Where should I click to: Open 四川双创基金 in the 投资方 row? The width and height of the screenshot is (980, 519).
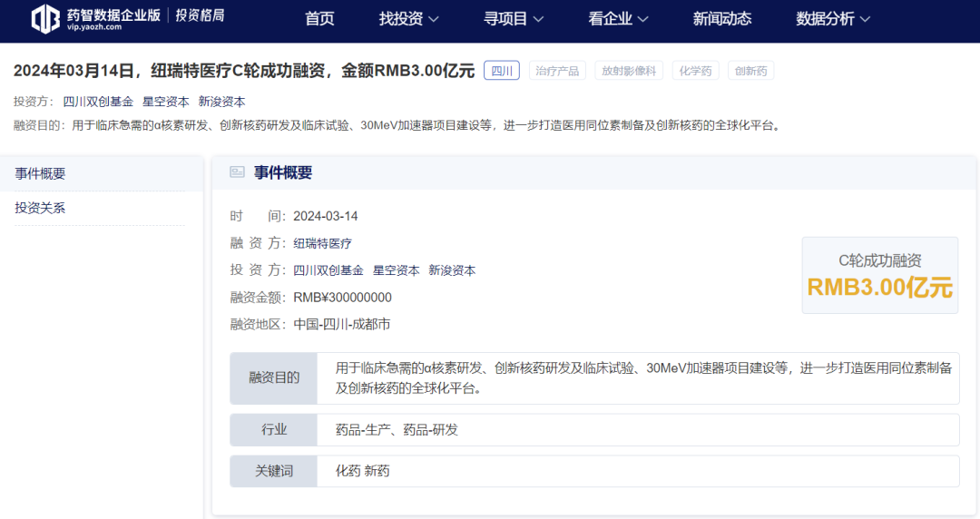(x=328, y=270)
